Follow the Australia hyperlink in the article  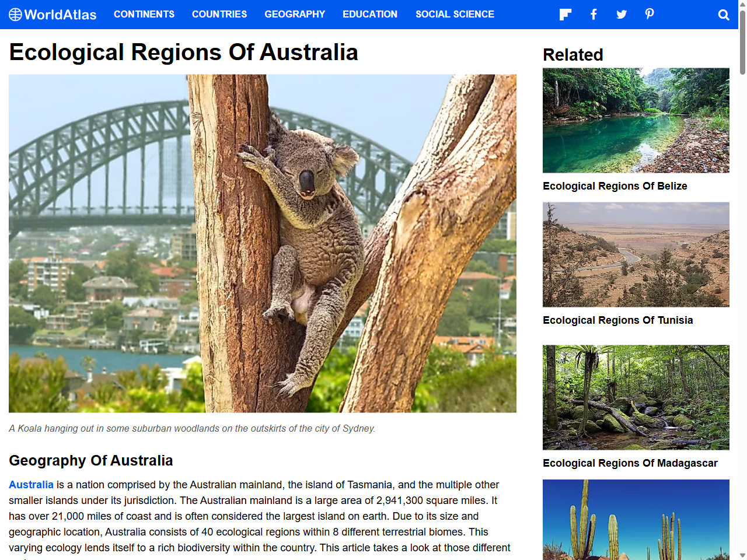[x=31, y=485]
